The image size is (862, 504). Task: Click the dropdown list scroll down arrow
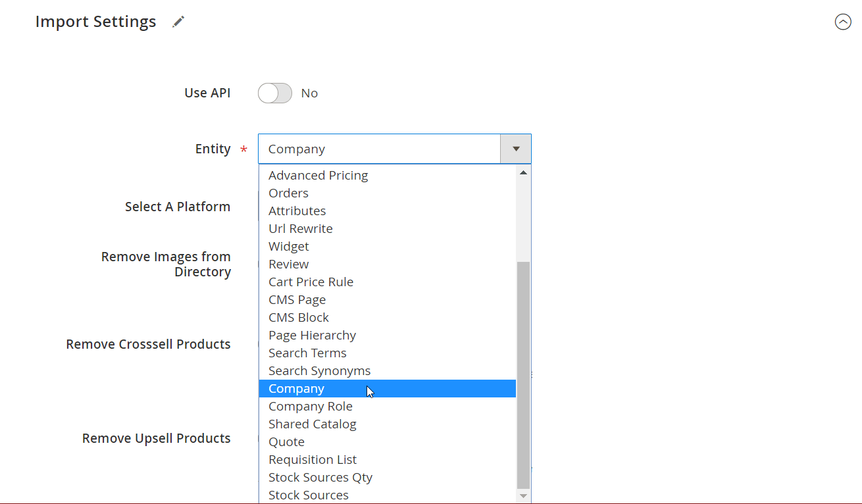click(524, 495)
